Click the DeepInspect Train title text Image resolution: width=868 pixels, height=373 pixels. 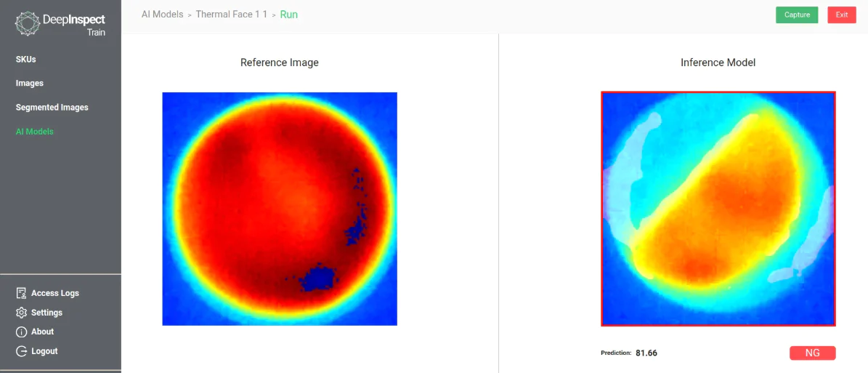click(73, 25)
